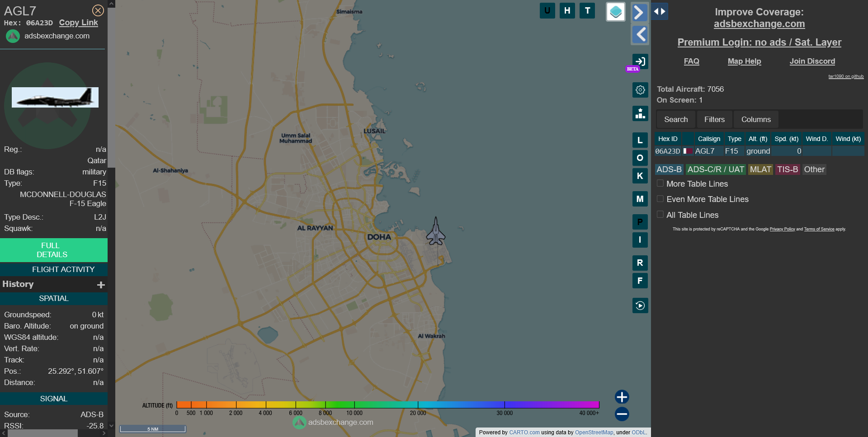868x437 pixels.
Task: Open the Terms of Service link
Action: (819, 229)
